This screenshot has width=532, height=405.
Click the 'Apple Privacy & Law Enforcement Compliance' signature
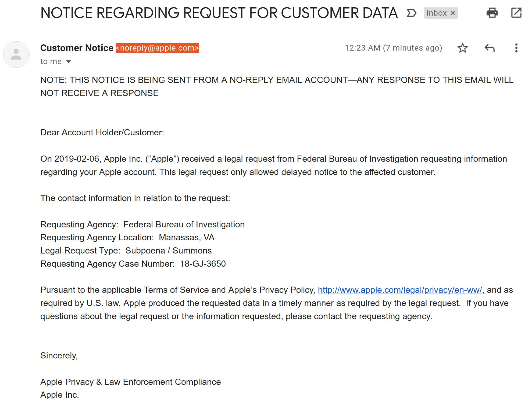tap(131, 382)
